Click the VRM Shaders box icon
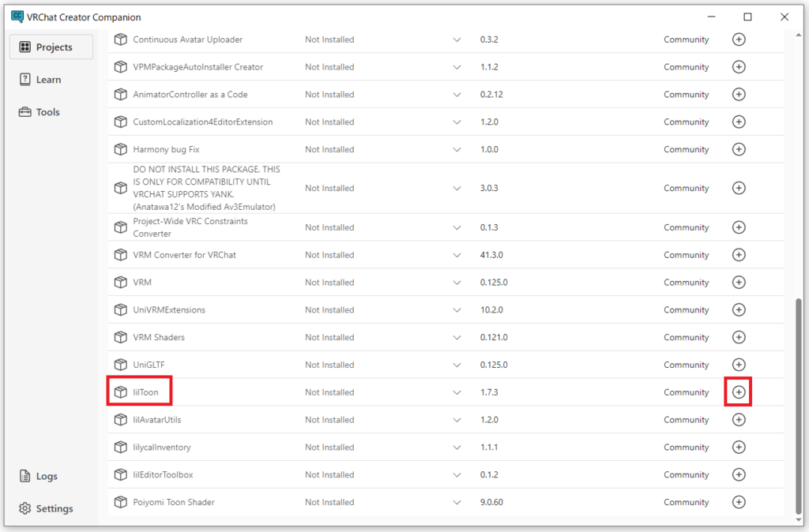The width and height of the screenshot is (809, 532). coord(121,337)
